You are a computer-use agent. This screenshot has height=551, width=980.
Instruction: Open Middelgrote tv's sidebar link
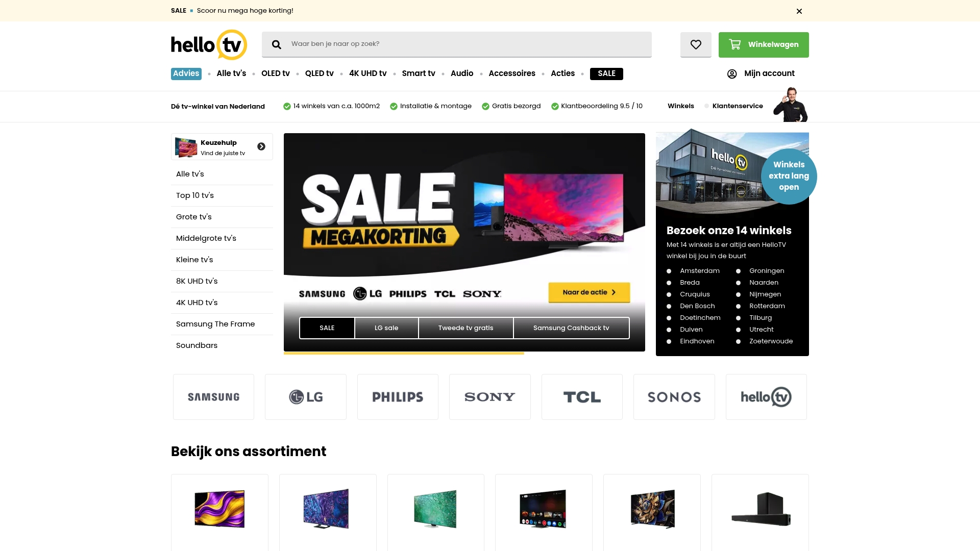[x=222, y=238]
